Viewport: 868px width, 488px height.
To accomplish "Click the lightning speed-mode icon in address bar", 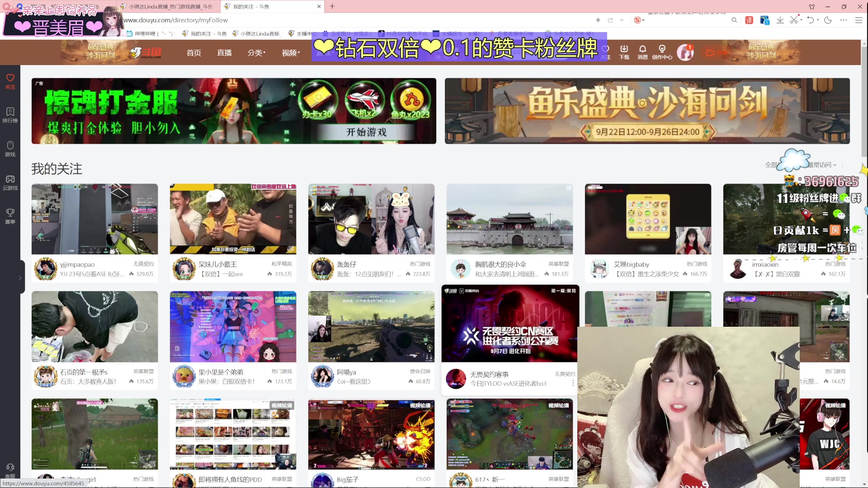I will point(598,20).
